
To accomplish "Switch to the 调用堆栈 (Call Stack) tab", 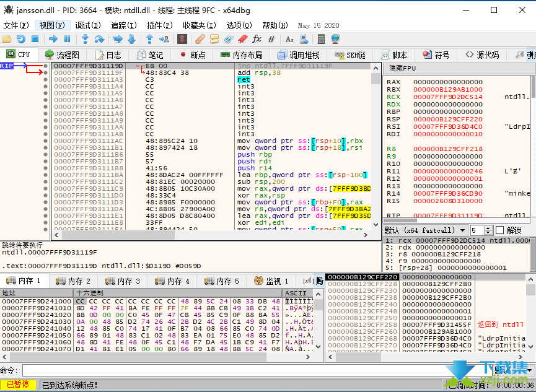I will coord(299,55).
